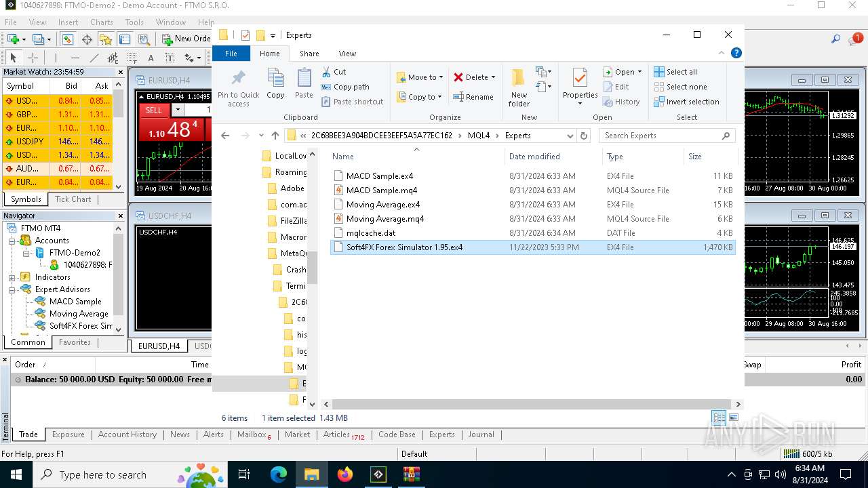Open the Copy to dropdown

419,97
